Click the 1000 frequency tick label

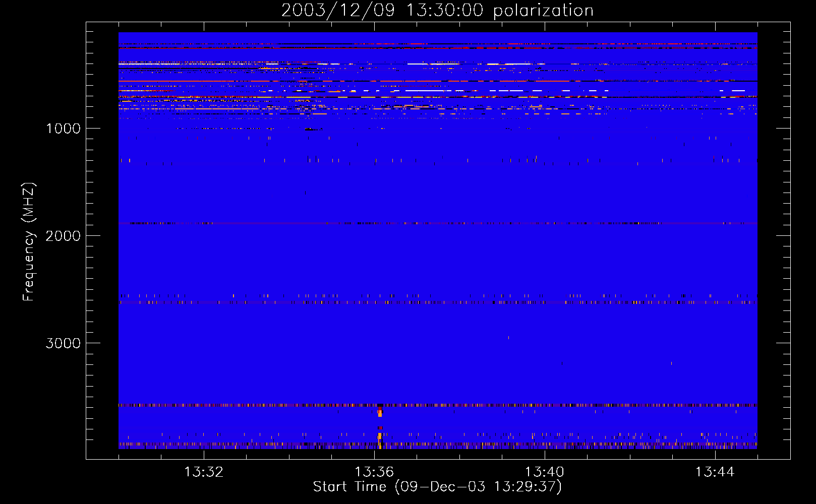pyautogui.click(x=63, y=129)
